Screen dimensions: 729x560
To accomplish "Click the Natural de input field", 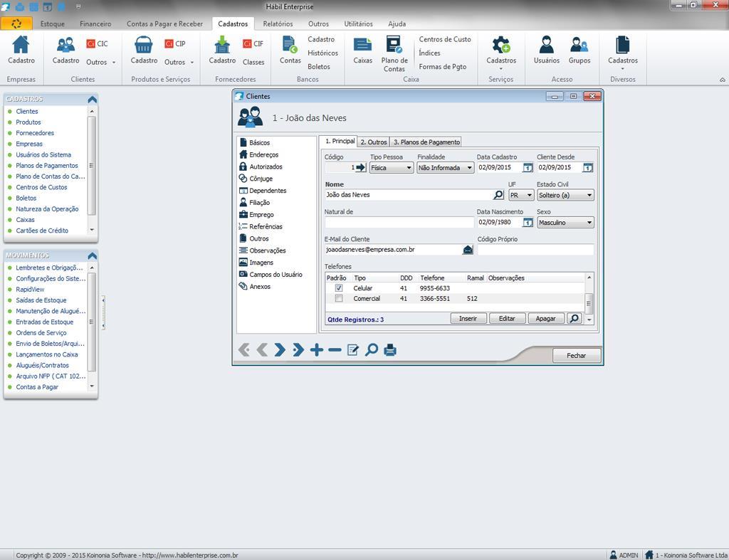I will point(399,223).
